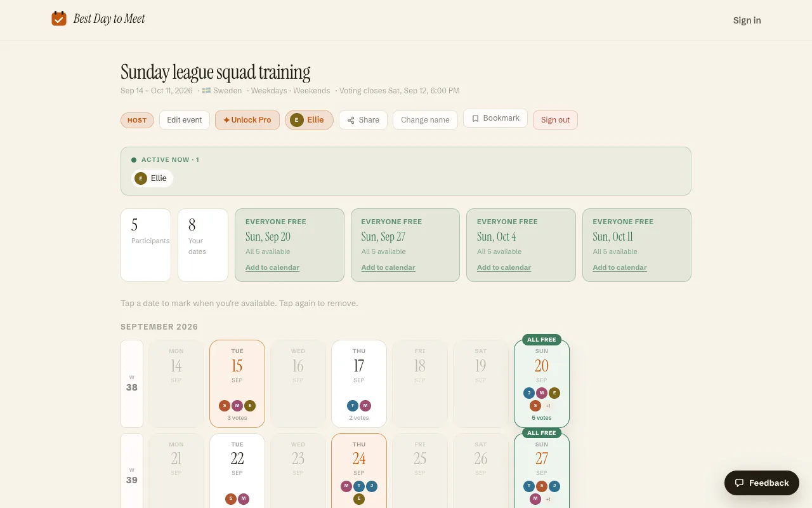812x508 pixels.
Task: Click the Share button
Action: click(363, 120)
